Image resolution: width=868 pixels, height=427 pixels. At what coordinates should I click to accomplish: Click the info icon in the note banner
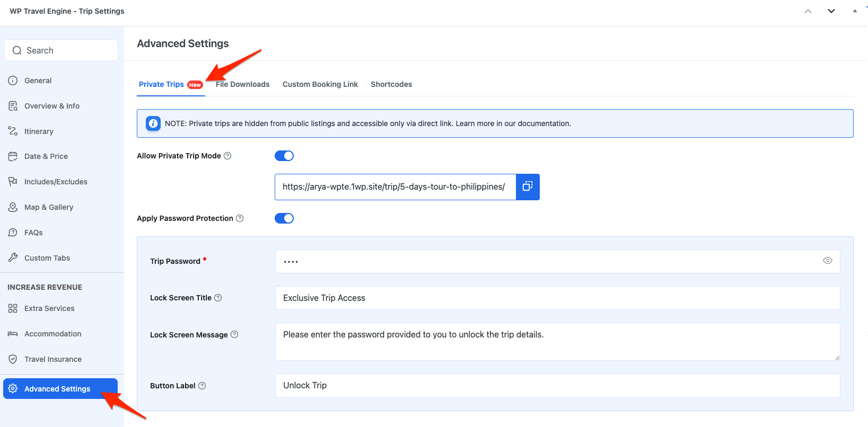(153, 123)
